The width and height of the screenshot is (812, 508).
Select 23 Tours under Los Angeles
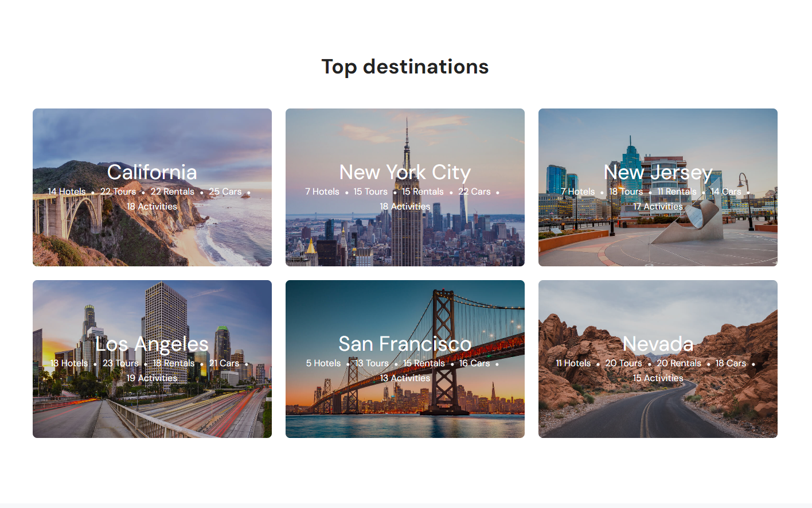[120, 363]
